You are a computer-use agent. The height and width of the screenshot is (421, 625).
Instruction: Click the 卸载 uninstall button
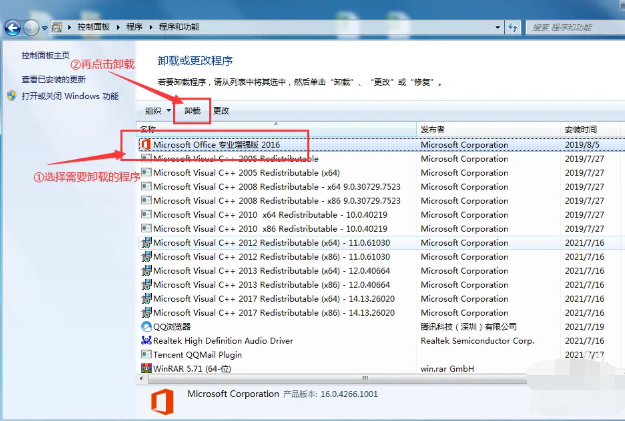[x=192, y=111]
